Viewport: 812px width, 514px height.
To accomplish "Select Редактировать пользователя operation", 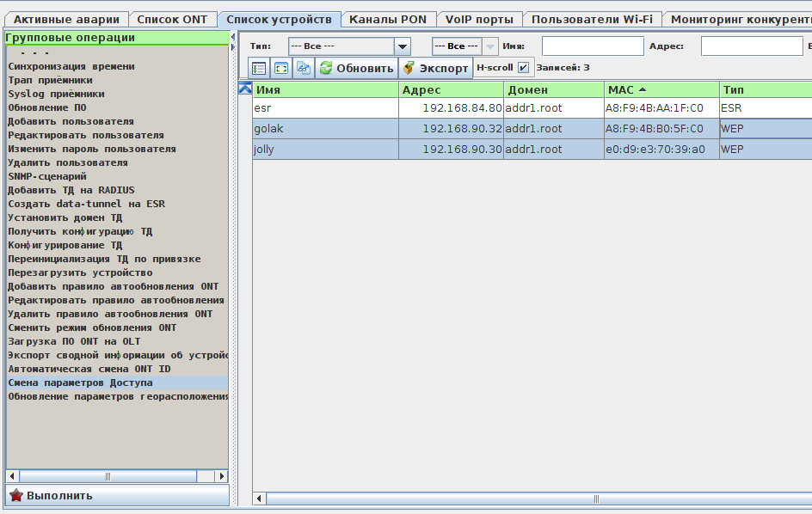I will [x=118, y=135].
